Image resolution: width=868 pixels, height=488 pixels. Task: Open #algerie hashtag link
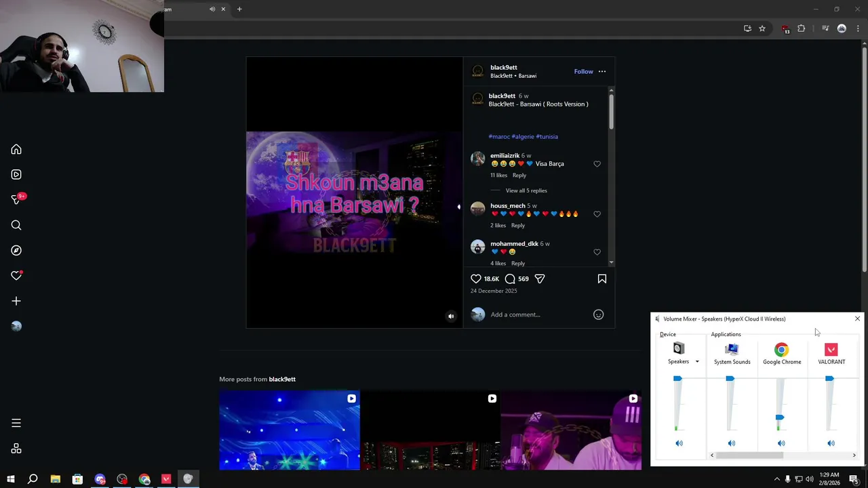coord(523,136)
